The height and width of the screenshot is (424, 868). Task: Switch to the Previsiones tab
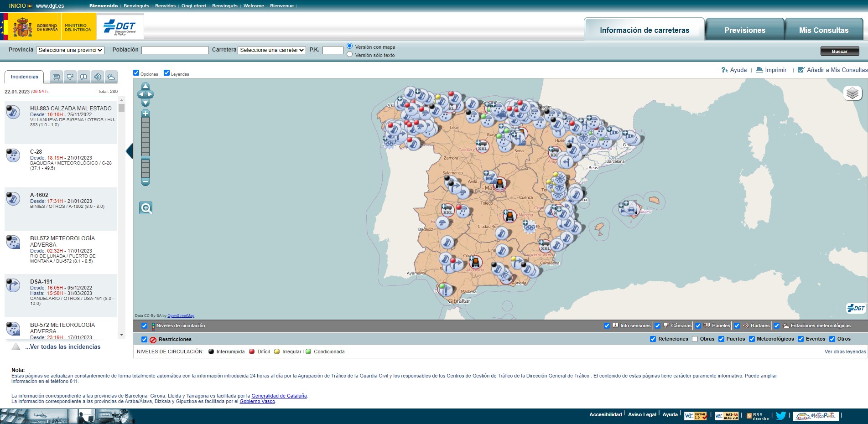pyautogui.click(x=744, y=30)
